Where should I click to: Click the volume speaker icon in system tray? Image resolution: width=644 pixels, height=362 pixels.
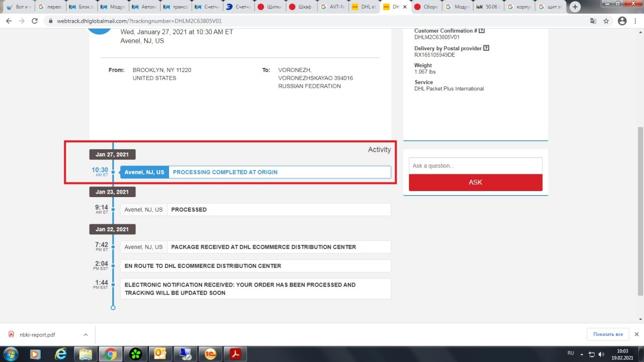point(601,354)
